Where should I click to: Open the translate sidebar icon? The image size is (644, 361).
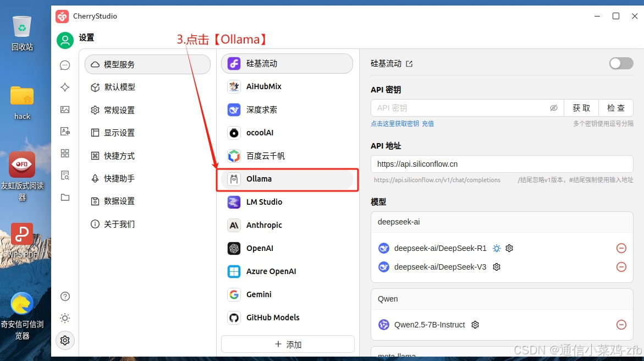65,131
